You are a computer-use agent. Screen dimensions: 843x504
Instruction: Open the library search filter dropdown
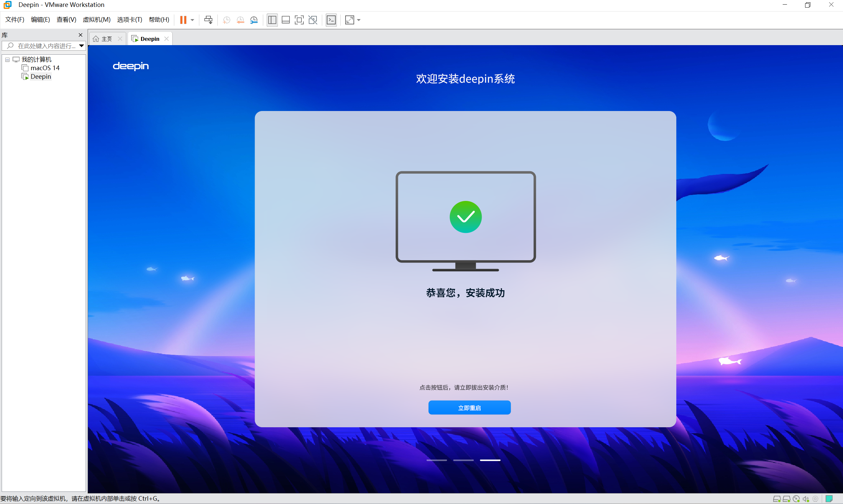point(81,46)
